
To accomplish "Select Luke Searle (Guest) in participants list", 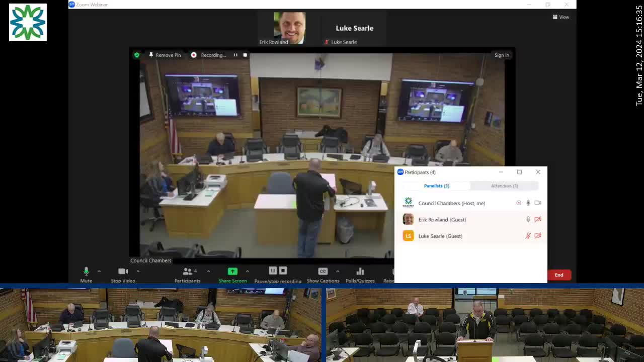I will tap(470, 236).
